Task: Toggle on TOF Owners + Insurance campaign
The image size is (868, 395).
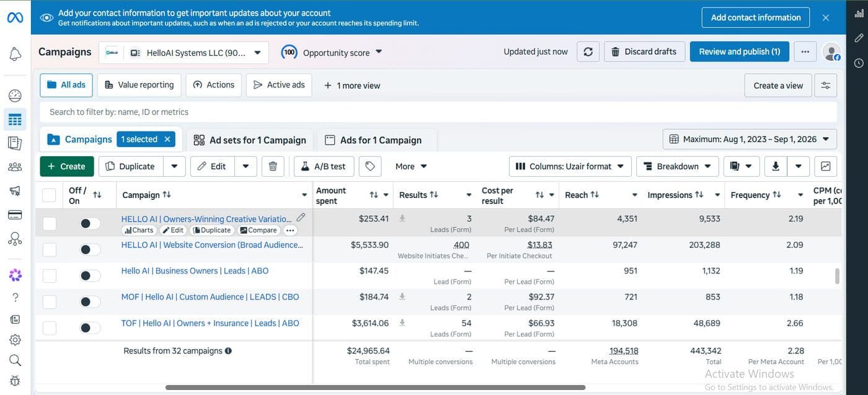Action: 90,327
